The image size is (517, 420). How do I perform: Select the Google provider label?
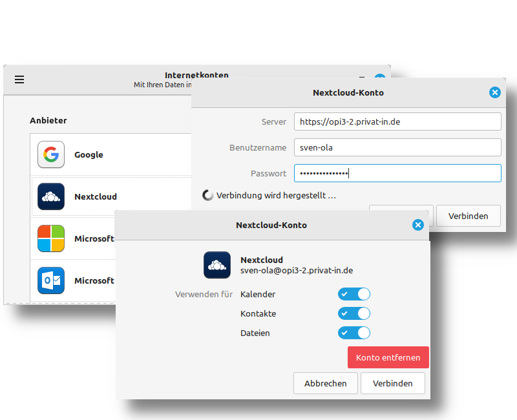[x=89, y=155]
